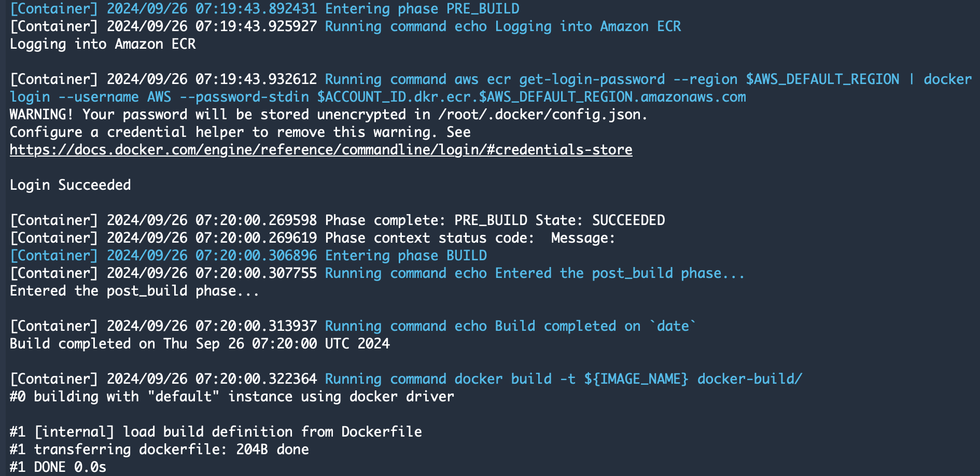
Task: Click 'Running command echo Entered the post_build phase'
Action: (x=535, y=273)
